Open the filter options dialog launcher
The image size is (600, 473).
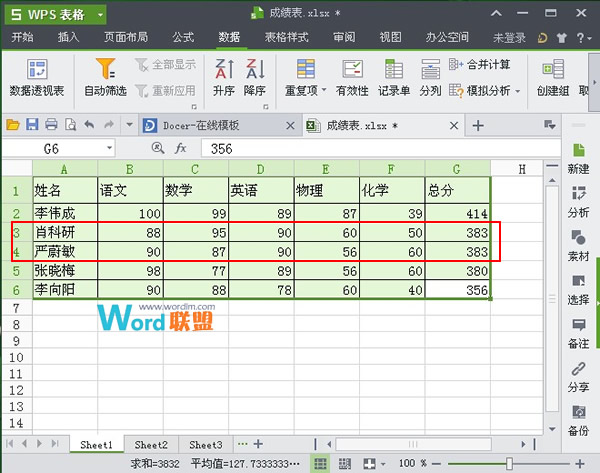tap(194, 107)
